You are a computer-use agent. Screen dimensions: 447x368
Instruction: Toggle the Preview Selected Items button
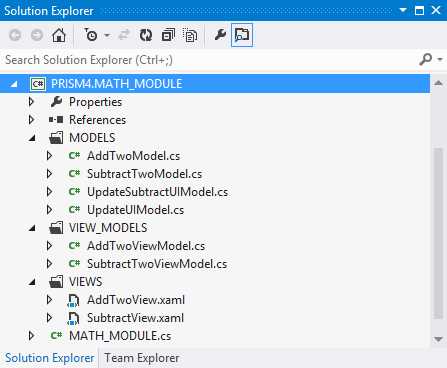pos(242,35)
